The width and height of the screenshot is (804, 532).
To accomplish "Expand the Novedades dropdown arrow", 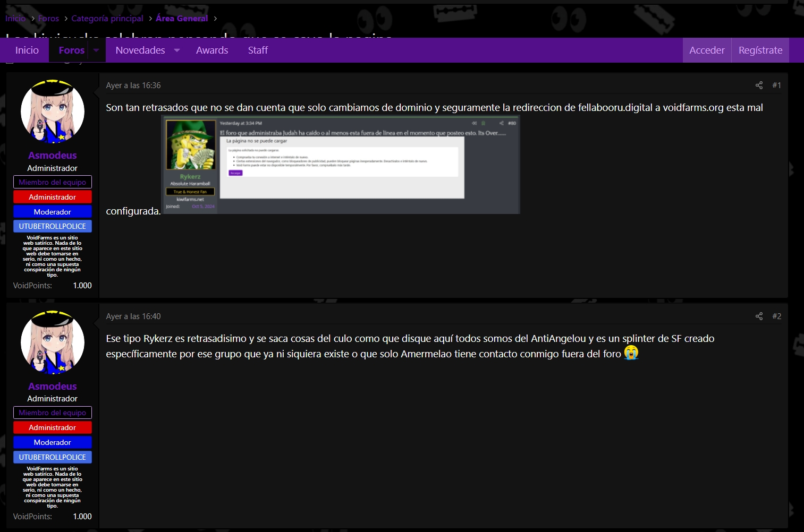I will [x=177, y=50].
